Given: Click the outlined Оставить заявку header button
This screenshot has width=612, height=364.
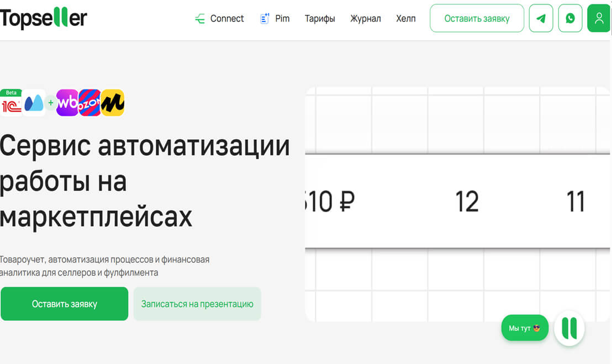Looking at the screenshot, I should click(477, 18).
